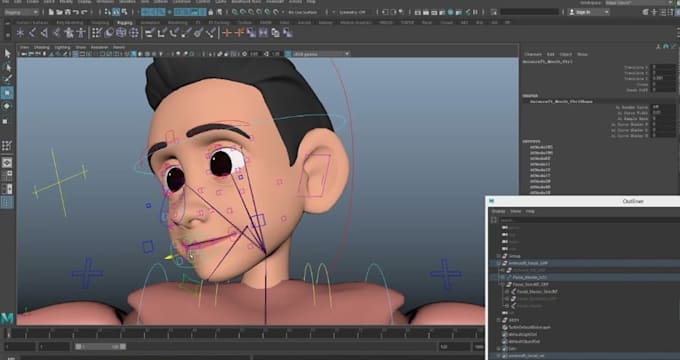Open the viewport View menu
680x360 pixels.
coord(25,47)
